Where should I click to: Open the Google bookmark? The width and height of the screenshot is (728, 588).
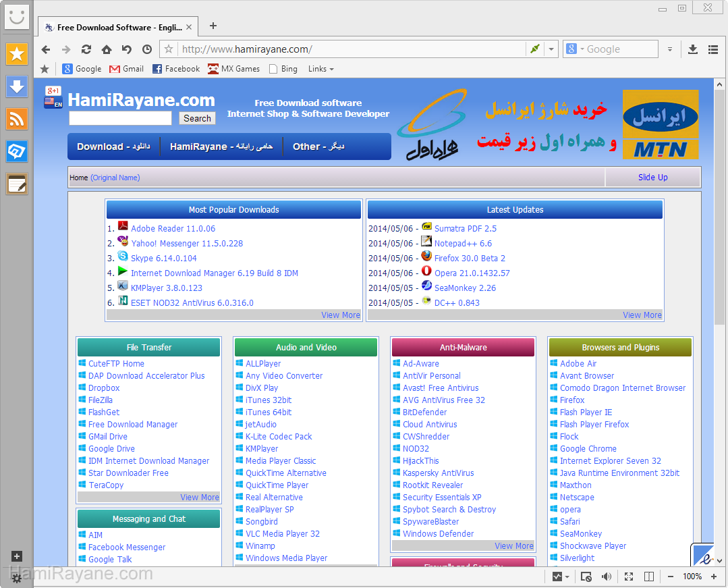[82, 69]
